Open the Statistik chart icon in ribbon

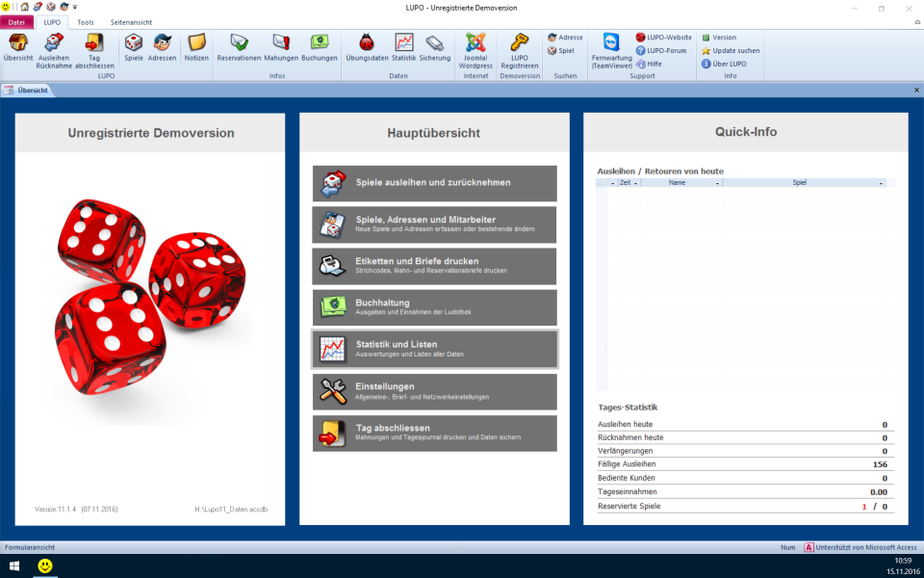pyautogui.click(x=403, y=48)
